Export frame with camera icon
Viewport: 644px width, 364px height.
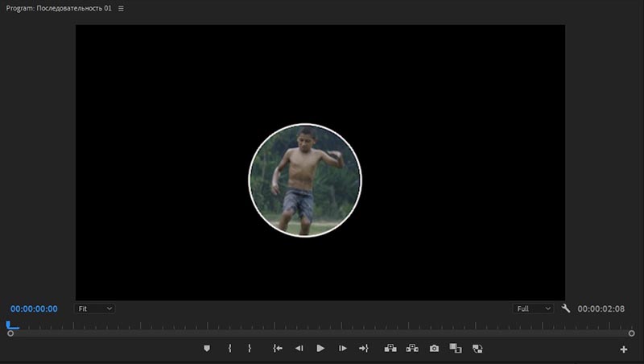tap(434, 349)
